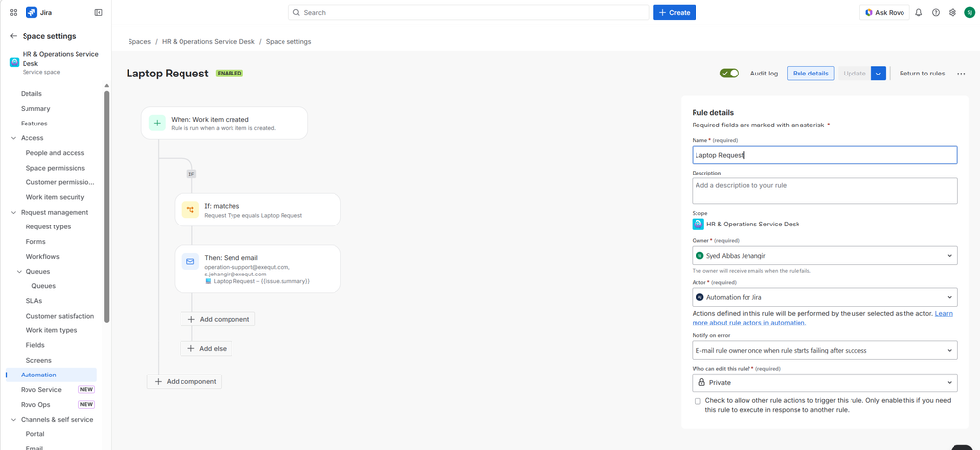Open Work item security settings
This screenshot has height=450, width=980.
[x=55, y=197]
